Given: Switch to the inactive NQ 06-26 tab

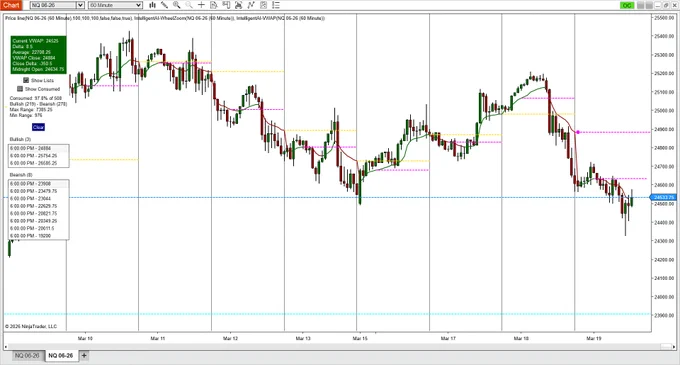Looking at the screenshot, I should (27, 355).
